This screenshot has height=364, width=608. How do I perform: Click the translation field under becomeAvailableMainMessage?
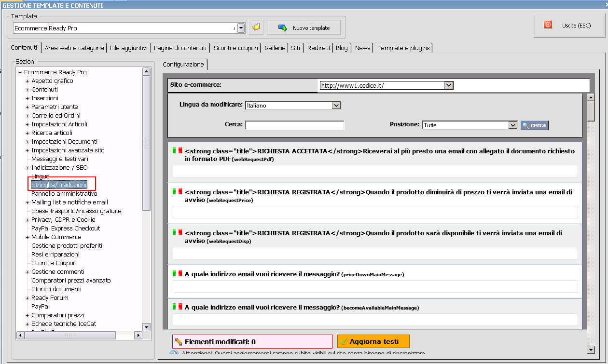pos(375,320)
